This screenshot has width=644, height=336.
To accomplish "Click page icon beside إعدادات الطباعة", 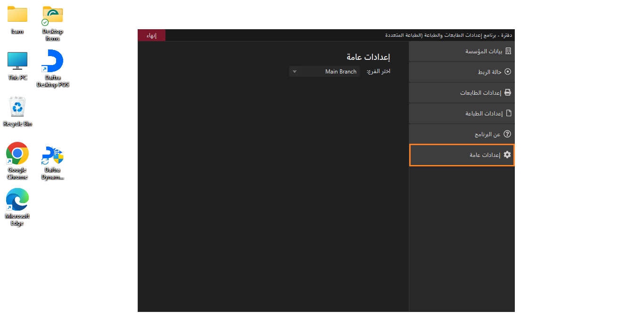I will [508, 113].
